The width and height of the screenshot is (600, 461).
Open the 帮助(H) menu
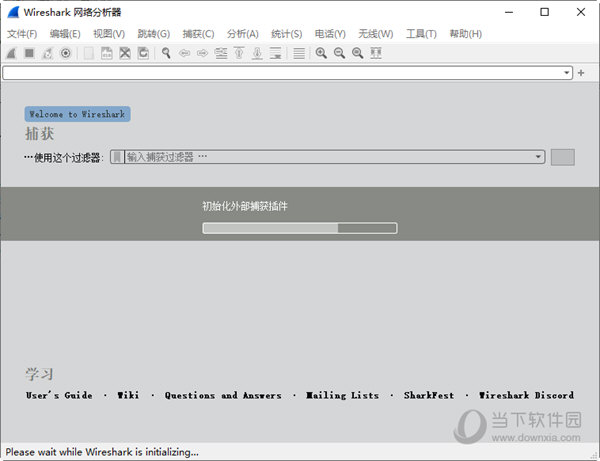[465, 34]
